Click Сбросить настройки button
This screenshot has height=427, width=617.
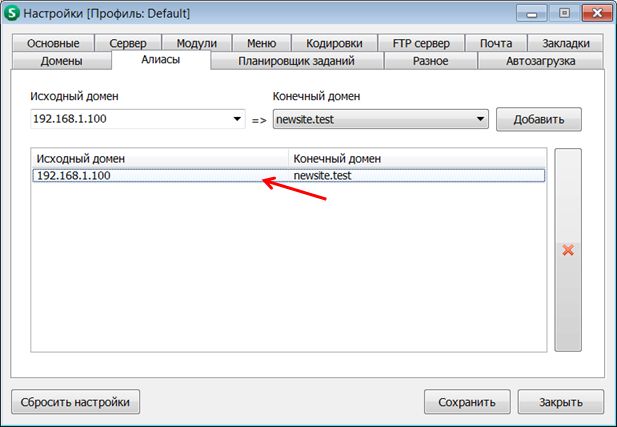pos(75,402)
